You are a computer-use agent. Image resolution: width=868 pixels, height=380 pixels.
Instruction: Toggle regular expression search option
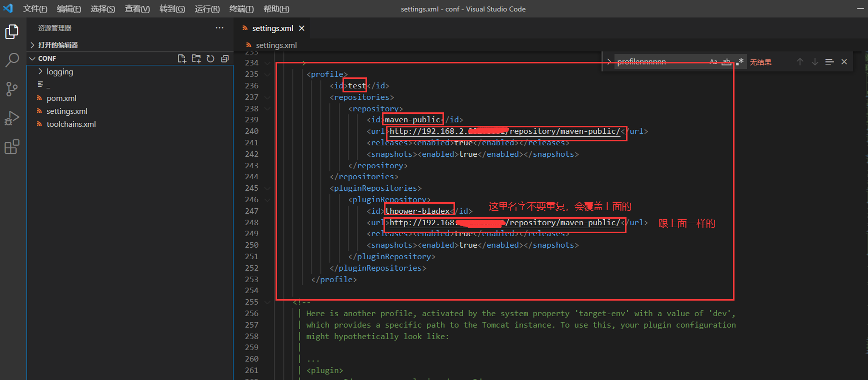(x=739, y=62)
